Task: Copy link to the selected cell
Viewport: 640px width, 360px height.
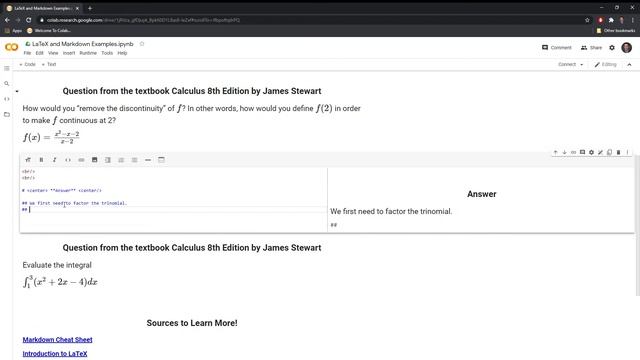Action: [x=573, y=152]
